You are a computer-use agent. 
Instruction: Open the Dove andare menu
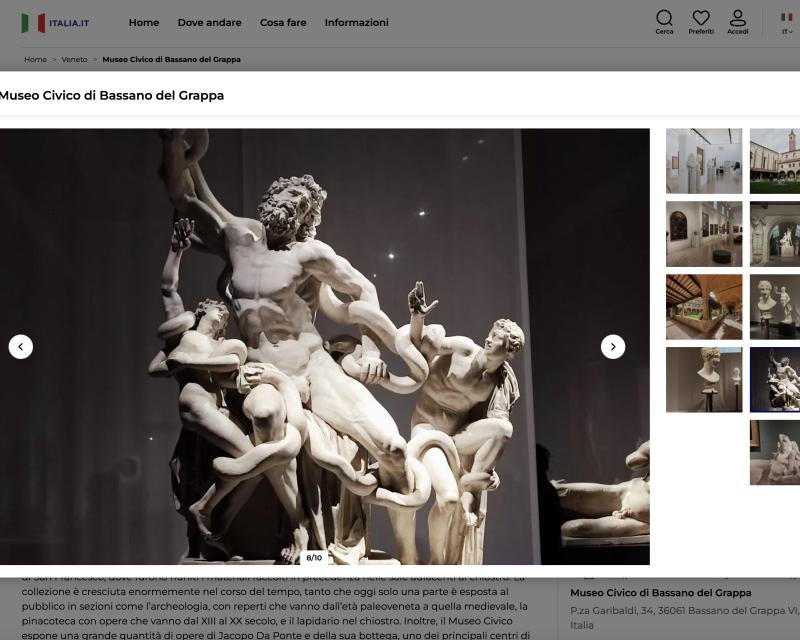click(x=209, y=22)
